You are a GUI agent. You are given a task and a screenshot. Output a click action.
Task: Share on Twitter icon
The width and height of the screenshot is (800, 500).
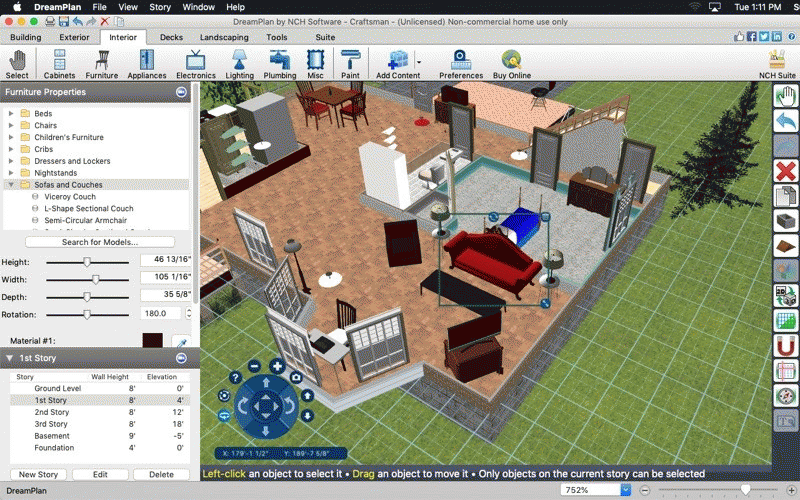point(764,36)
